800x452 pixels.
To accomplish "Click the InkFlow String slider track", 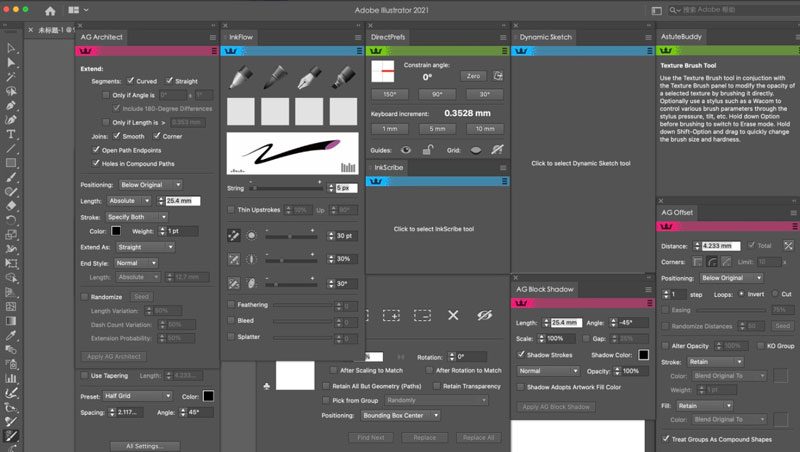I will [286, 188].
